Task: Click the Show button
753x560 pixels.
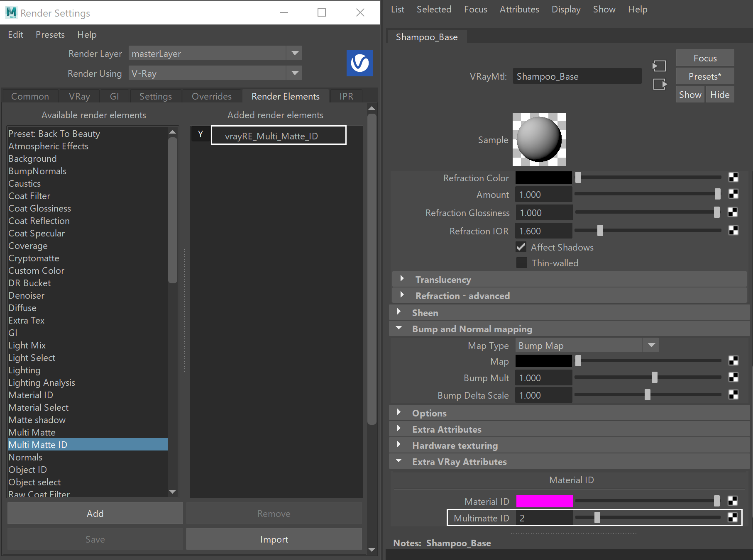Action: coord(690,95)
